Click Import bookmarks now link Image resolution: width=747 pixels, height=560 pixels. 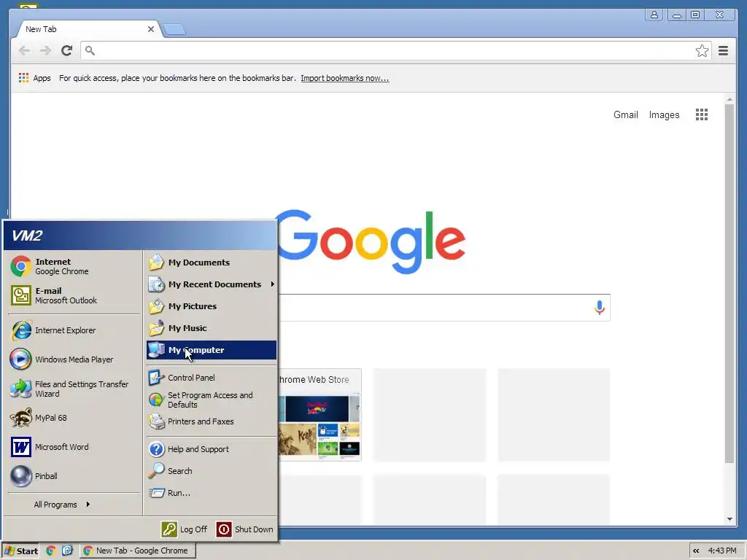point(345,78)
